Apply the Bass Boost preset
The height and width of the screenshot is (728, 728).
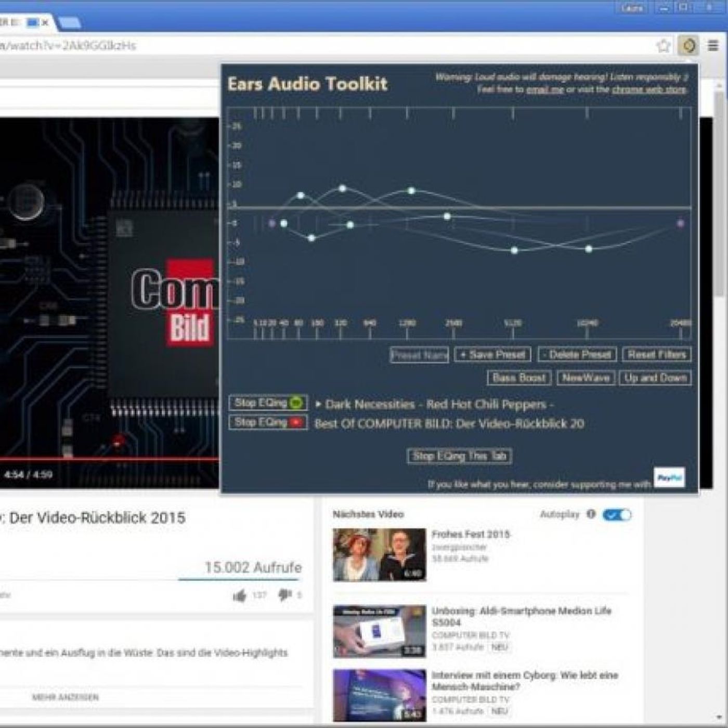(519, 378)
